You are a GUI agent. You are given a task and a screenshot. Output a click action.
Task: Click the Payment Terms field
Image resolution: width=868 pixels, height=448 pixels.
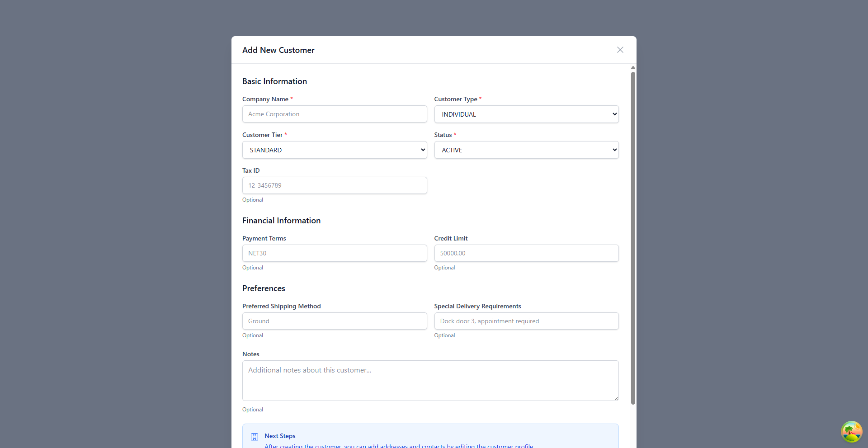(x=334, y=253)
